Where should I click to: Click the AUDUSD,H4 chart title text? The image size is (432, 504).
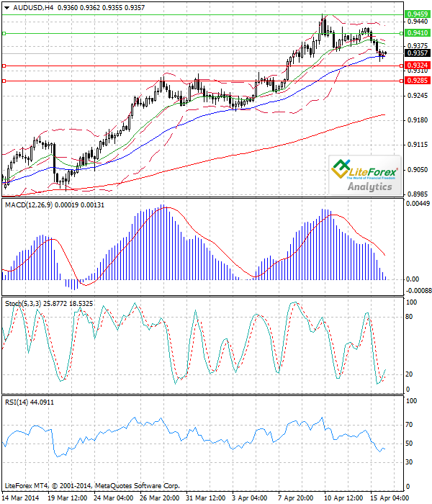click(x=32, y=7)
